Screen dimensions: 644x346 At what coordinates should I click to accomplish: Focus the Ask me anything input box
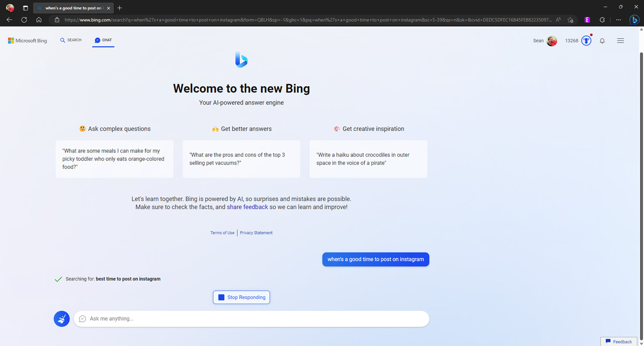pos(252,319)
